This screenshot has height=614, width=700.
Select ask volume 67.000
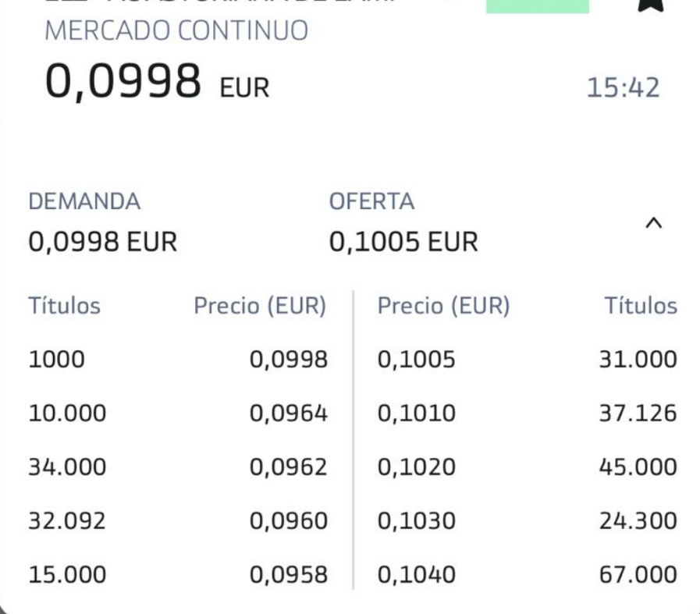click(x=638, y=575)
